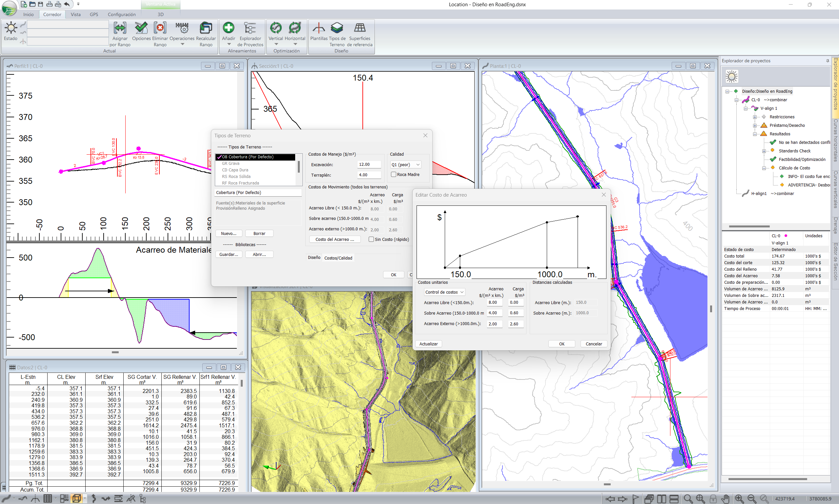Viewport: 839px width, 504px height.
Task: Enable the Sin Costo (rápido) checkbox
Action: 371,240
